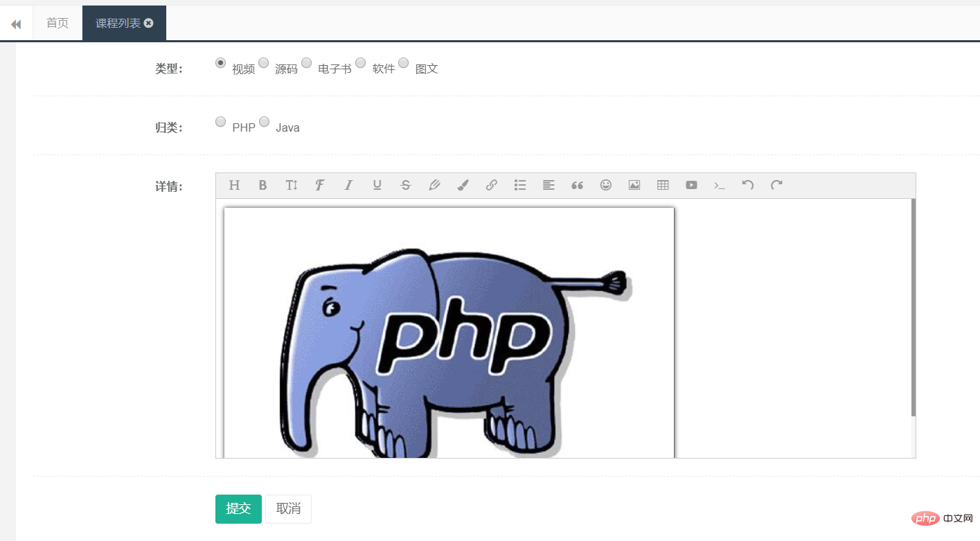Click the PHP elephant image in editor
The width and height of the screenshot is (980, 541).
coord(449,332)
